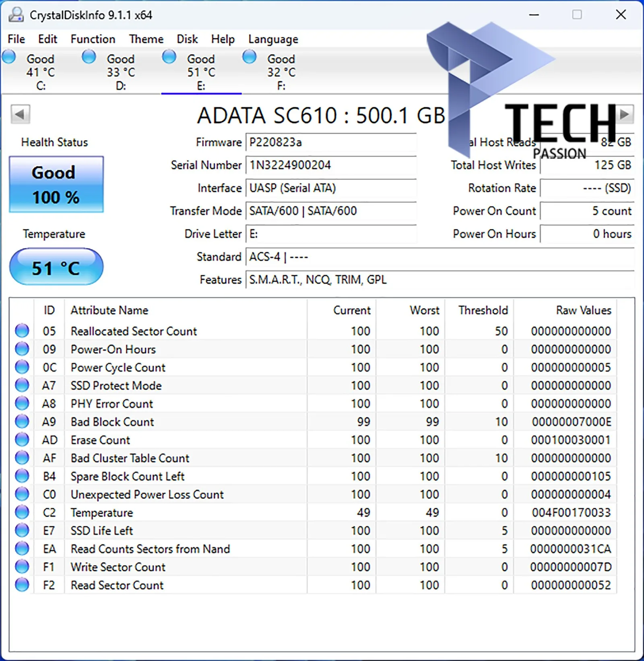
Task: Click the Features field with S.M.A.R.T., NCQ
Action: 440,280
